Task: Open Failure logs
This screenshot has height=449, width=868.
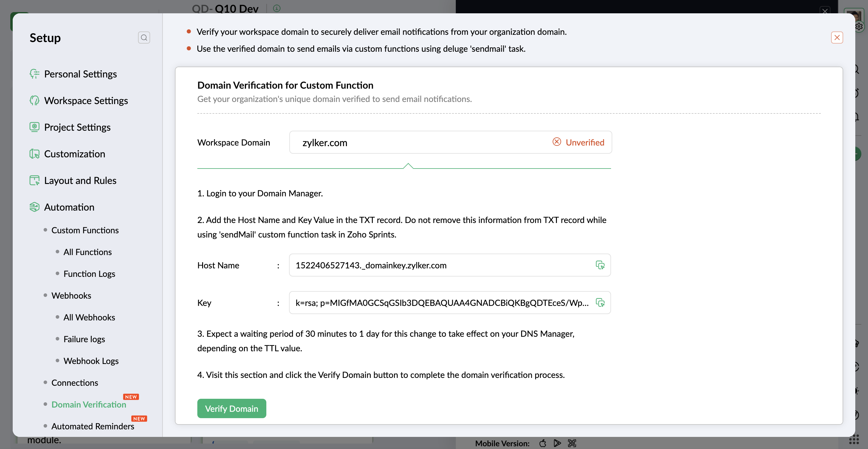Action: pyautogui.click(x=84, y=339)
